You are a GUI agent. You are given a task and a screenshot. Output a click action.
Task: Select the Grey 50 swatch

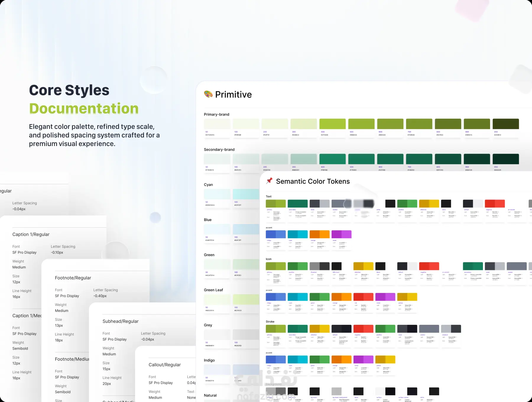coord(217,335)
